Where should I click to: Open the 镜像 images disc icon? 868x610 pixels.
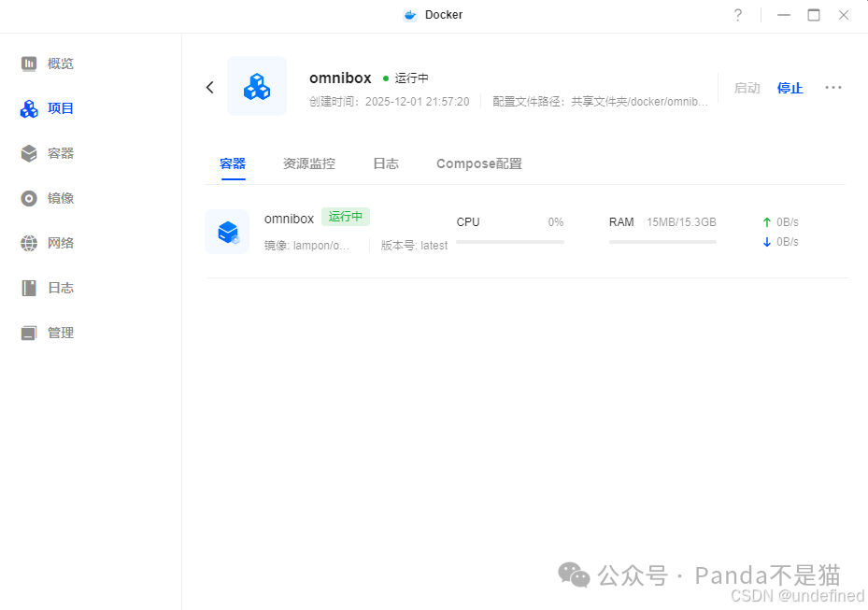[29, 198]
